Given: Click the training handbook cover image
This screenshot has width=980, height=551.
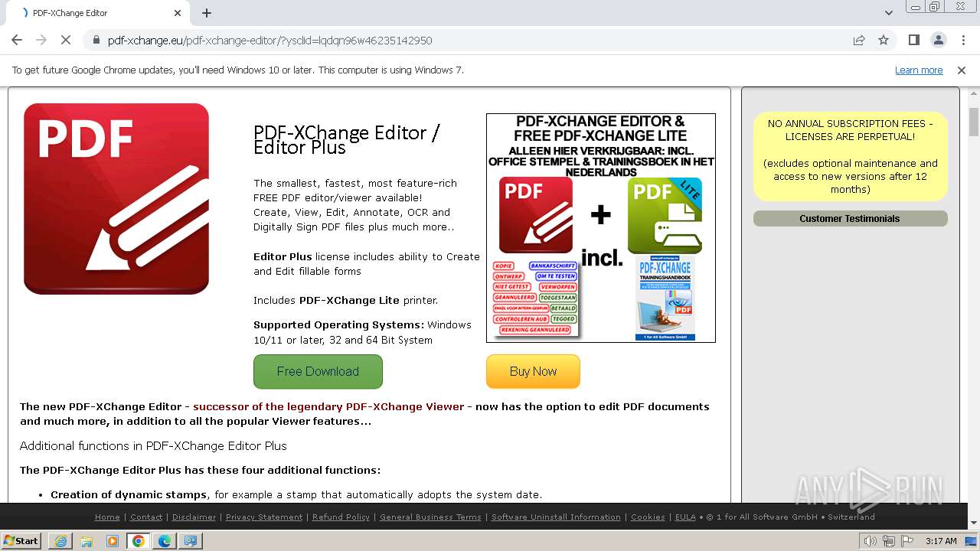Looking at the screenshot, I should point(665,298).
